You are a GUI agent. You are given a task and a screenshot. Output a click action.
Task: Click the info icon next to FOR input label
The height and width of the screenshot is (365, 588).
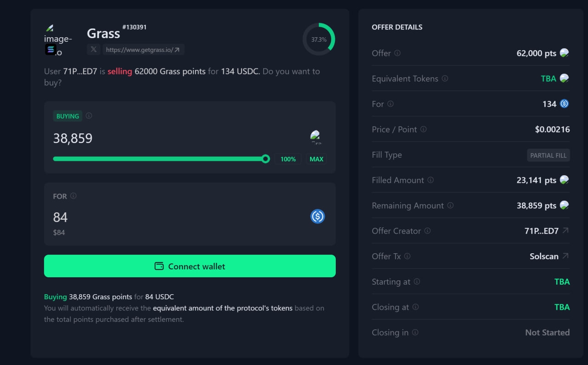[x=73, y=196]
